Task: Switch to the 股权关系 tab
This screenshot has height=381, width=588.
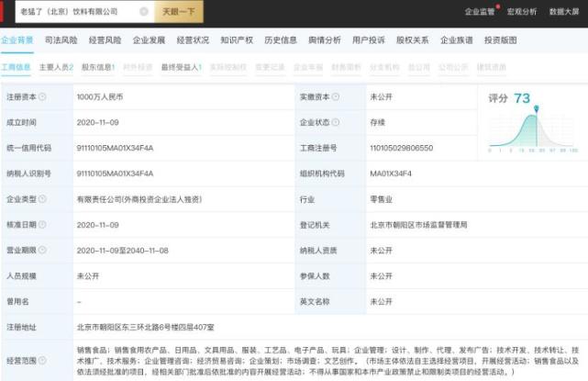Action: pyautogui.click(x=413, y=40)
